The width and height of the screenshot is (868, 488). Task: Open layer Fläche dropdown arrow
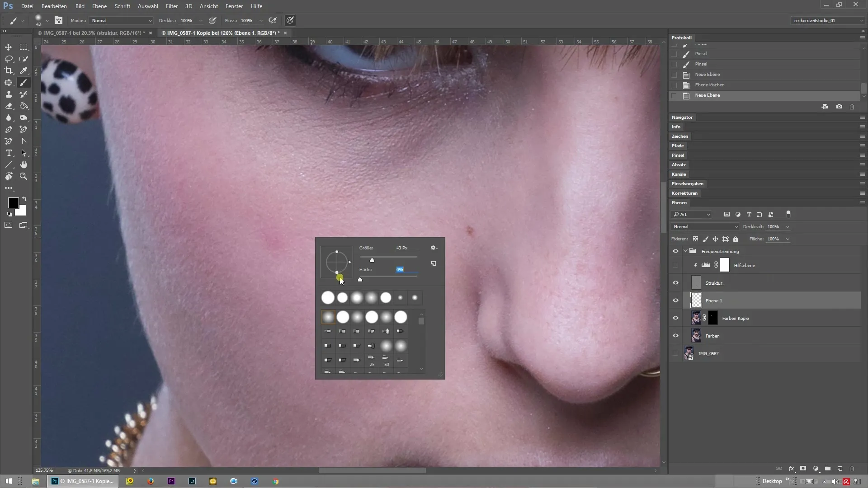pyautogui.click(x=788, y=239)
